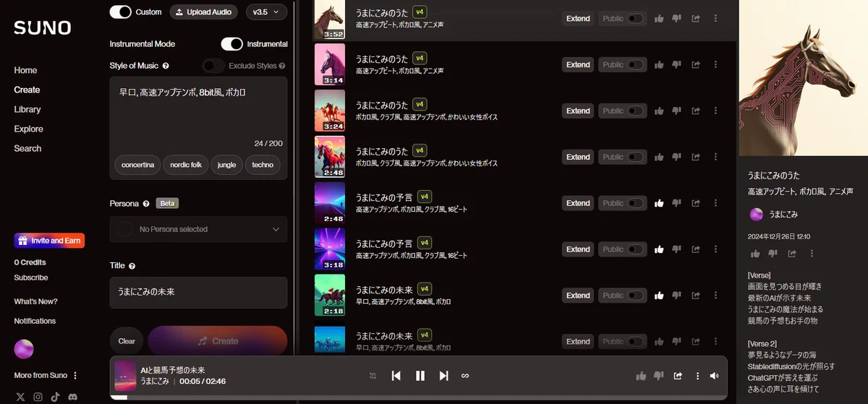
Task: Navigate to Explore
Action: coord(28,129)
